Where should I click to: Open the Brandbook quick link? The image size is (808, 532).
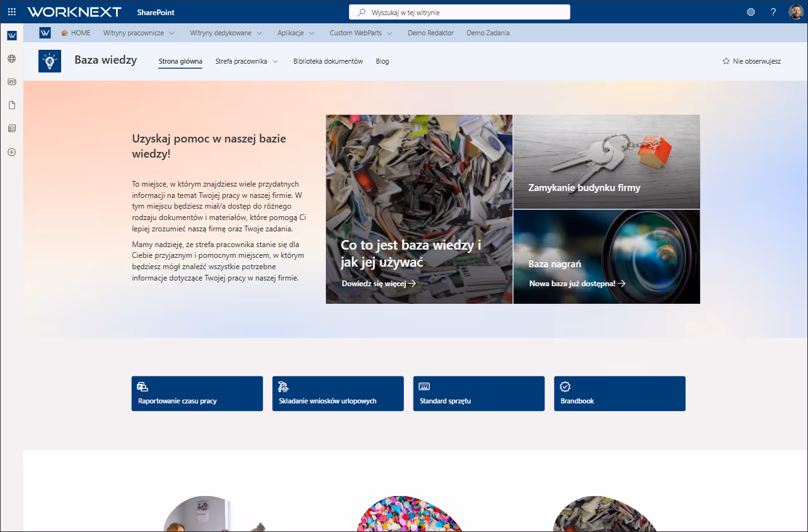[620, 394]
